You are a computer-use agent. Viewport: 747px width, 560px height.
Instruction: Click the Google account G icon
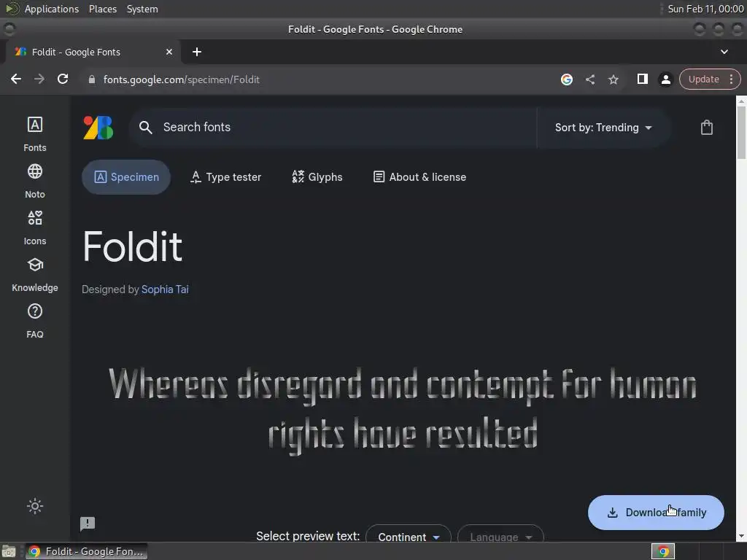pyautogui.click(x=566, y=79)
